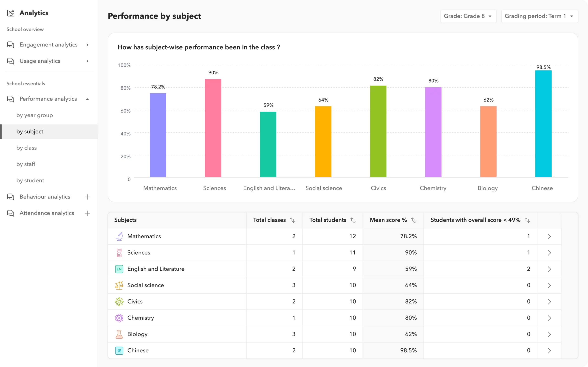Click the Chemistry subject icon

(x=119, y=317)
